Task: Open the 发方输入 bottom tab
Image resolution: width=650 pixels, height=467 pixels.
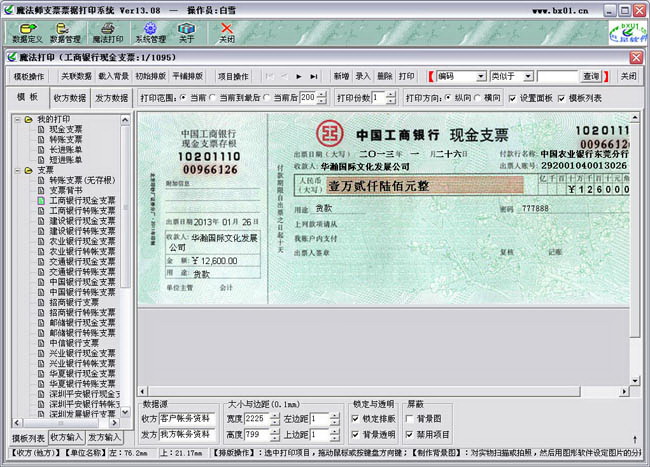Action: point(104,437)
